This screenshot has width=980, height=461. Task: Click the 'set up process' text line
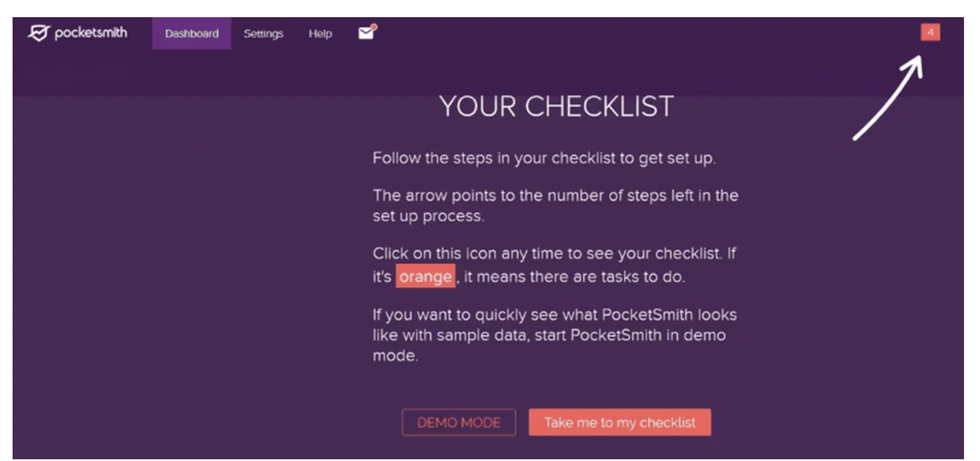[428, 216]
